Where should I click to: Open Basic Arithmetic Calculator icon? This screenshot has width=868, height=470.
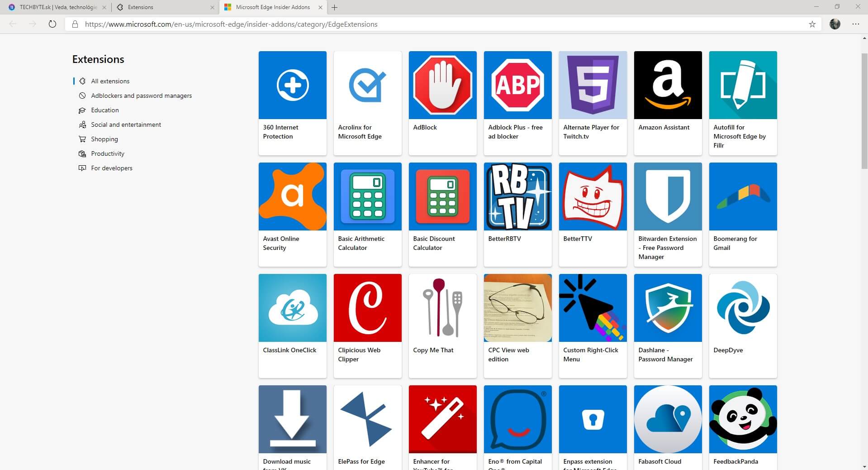coord(367,197)
